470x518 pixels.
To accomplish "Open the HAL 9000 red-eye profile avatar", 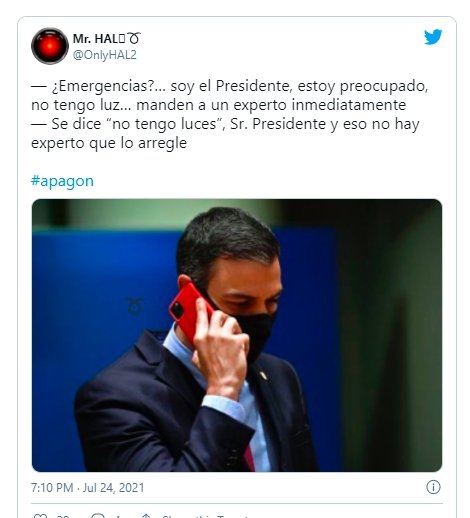I will 50,46.
